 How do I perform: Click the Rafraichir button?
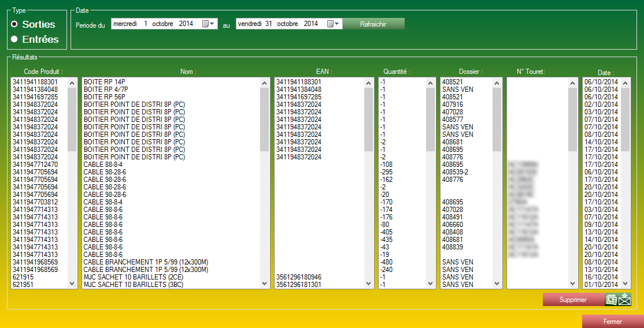373,24
